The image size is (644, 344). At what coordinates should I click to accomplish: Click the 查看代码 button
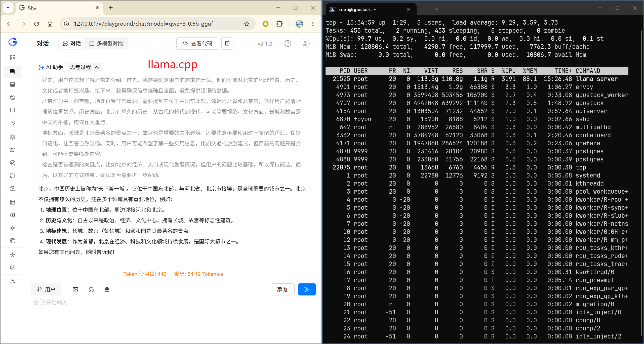point(197,44)
